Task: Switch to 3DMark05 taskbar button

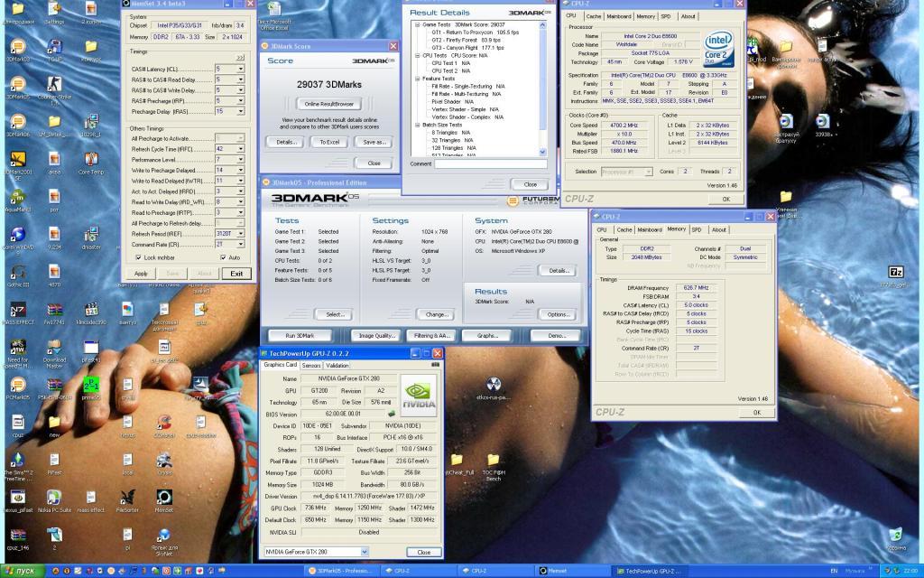Action: (x=340, y=571)
